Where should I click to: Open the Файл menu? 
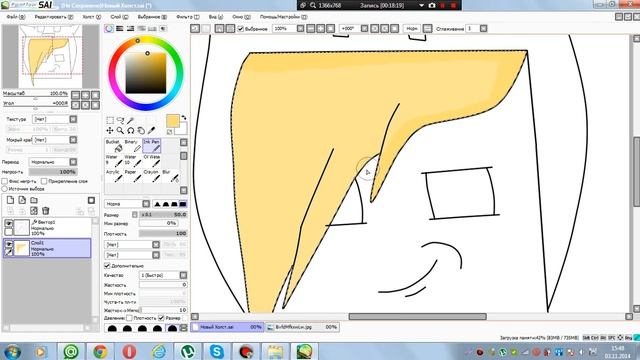pyautogui.click(x=16, y=17)
